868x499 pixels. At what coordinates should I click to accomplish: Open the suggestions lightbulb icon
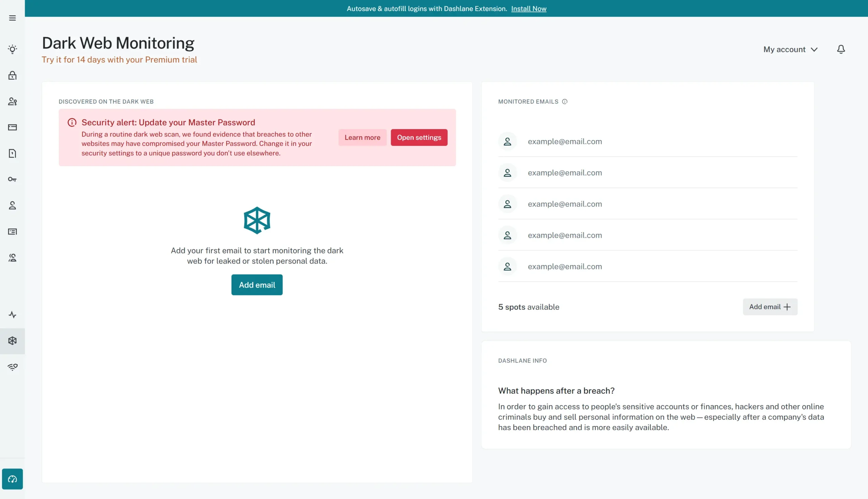pos(12,49)
